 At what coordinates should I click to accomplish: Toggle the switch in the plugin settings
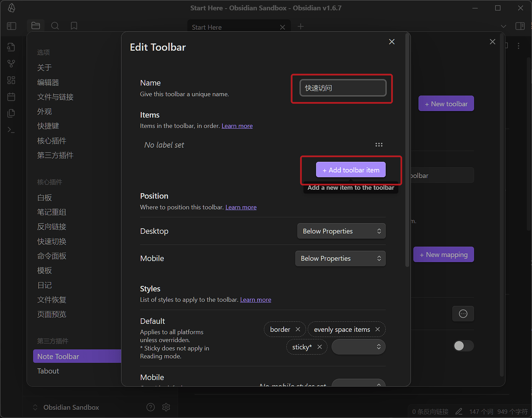[x=463, y=346]
